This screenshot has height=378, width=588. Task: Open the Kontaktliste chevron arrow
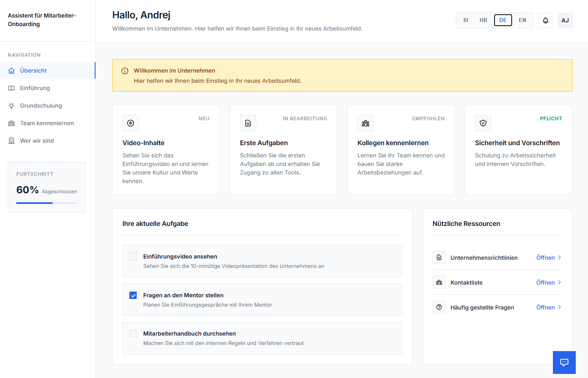click(x=559, y=282)
